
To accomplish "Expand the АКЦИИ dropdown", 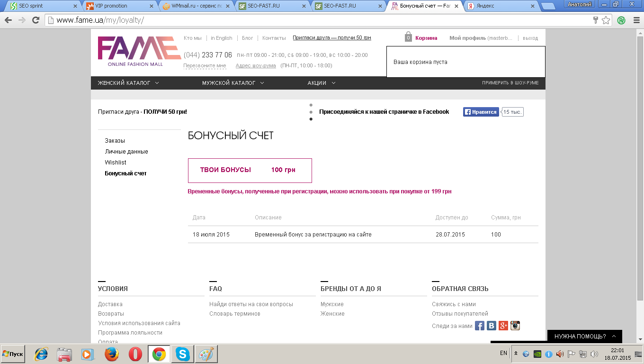I will [x=322, y=83].
